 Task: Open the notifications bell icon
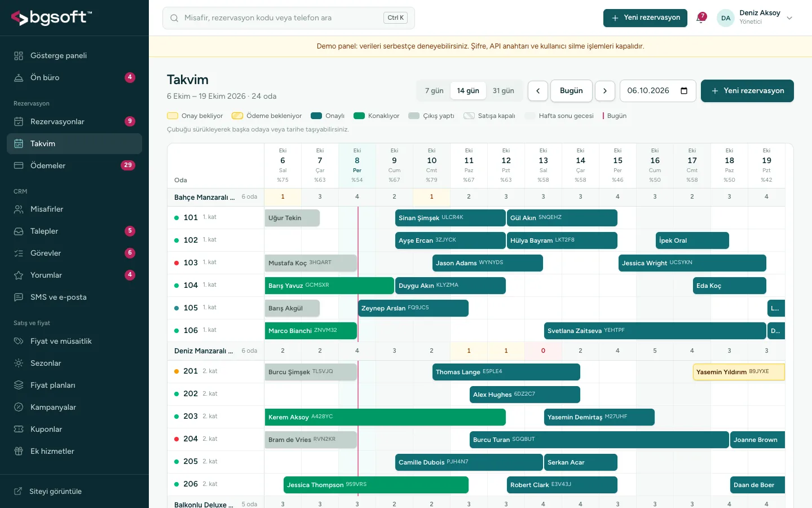coord(701,18)
